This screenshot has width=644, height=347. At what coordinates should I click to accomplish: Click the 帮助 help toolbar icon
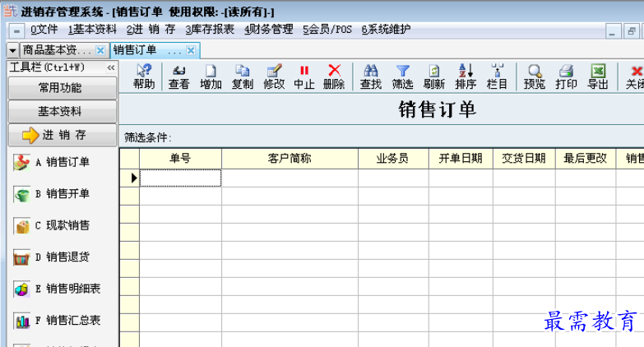[x=144, y=76]
